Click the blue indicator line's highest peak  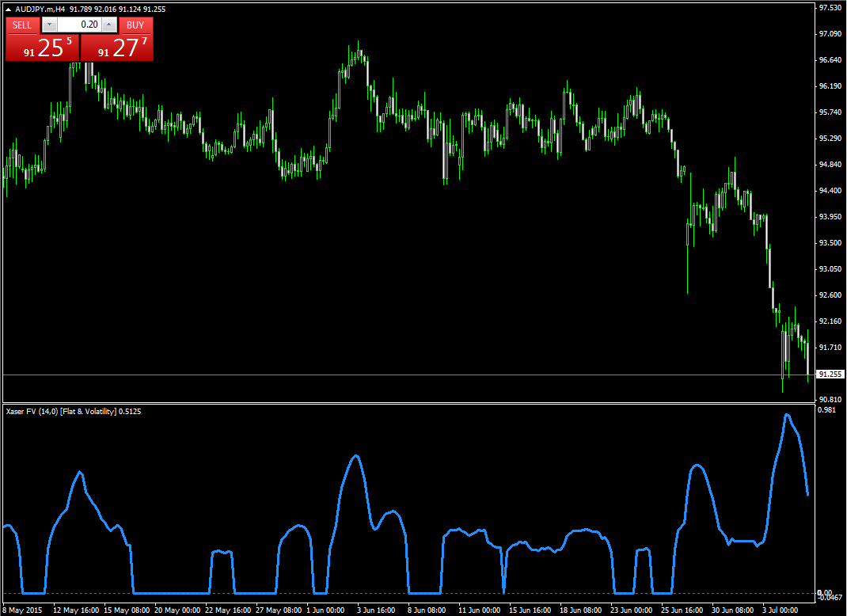787,414
